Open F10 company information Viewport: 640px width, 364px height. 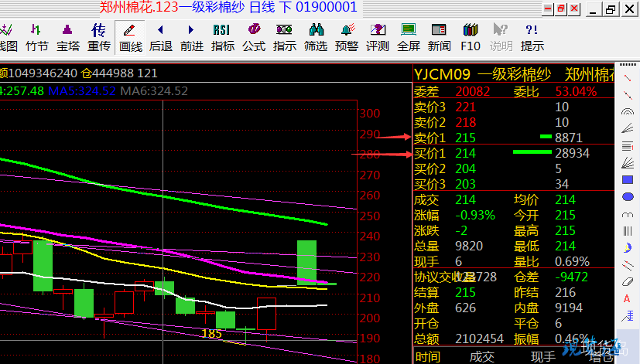click(x=470, y=36)
